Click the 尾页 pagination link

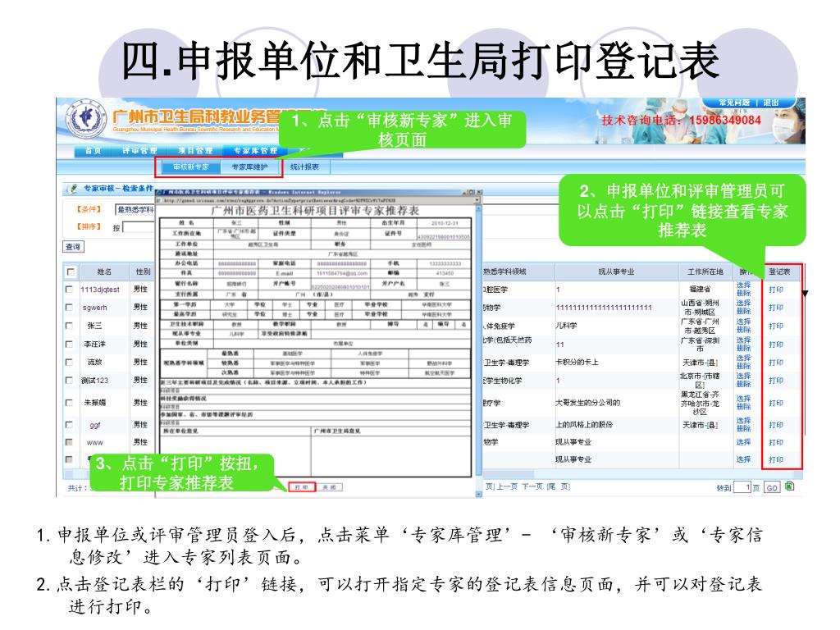pyautogui.click(x=558, y=486)
